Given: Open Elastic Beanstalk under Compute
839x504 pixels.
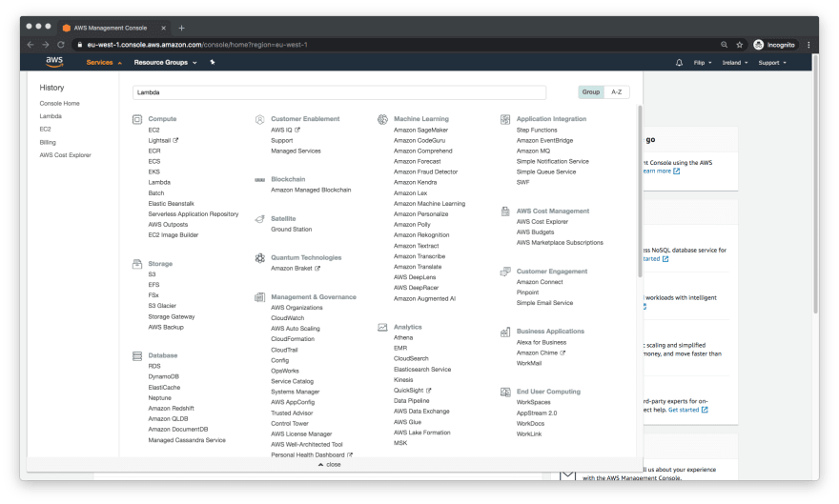Looking at the screenshot, I should click(171, 204).
